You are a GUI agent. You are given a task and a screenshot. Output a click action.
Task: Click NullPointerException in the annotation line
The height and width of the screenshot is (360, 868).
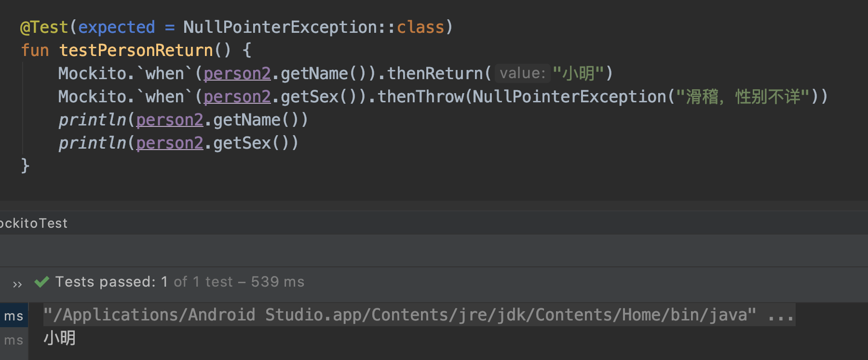280,28
